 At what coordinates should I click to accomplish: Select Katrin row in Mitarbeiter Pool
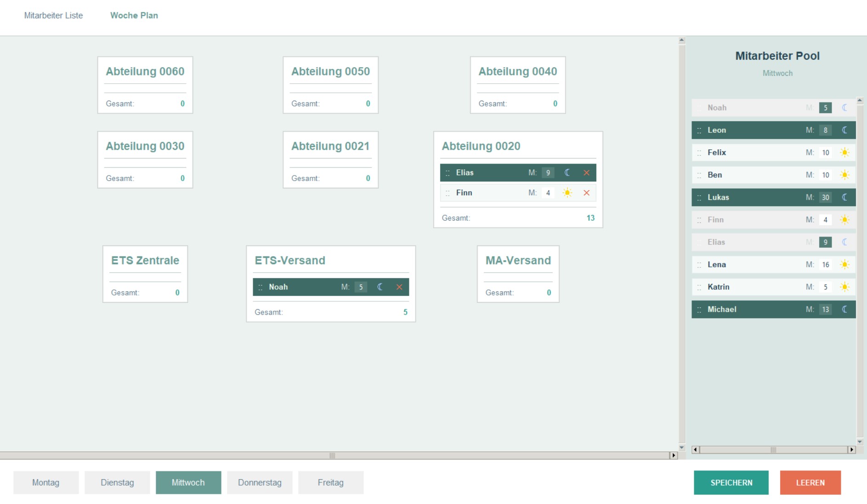[x=774, y=287]
